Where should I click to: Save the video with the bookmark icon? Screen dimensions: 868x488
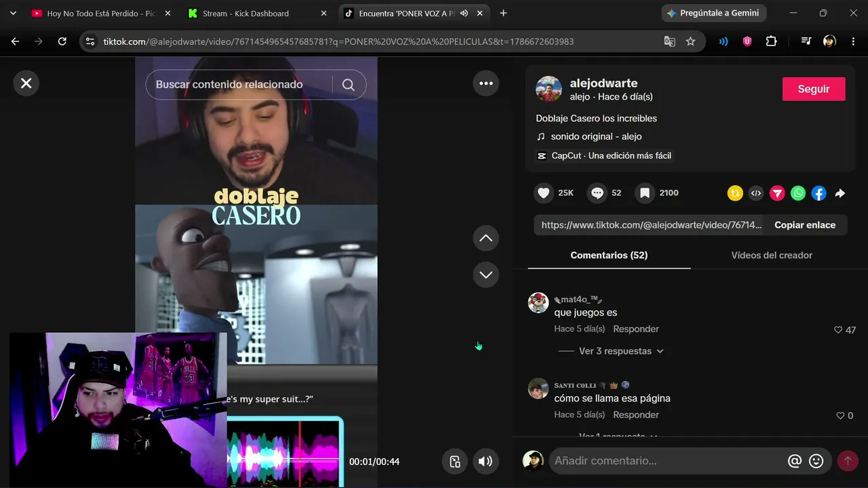[645, 193]
